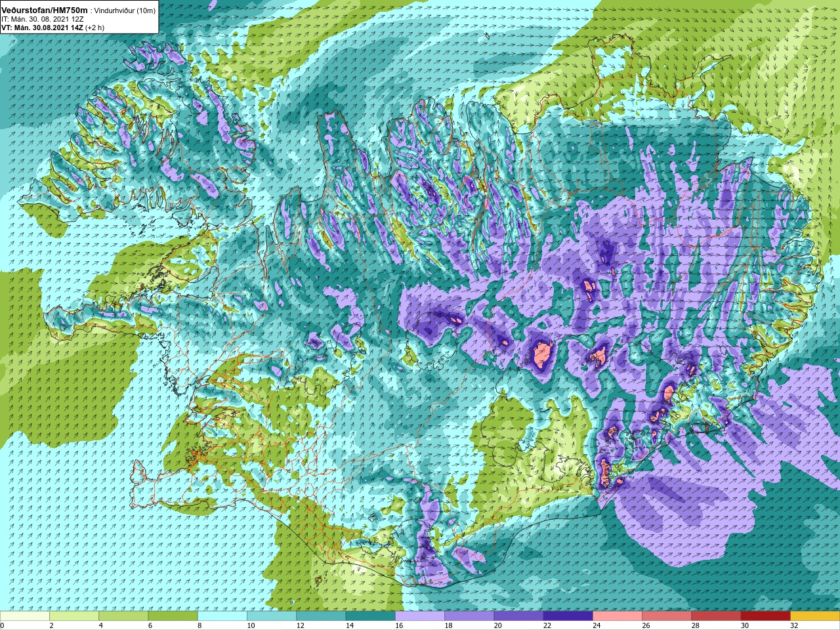Click the light green 2–4 legend swatch
840x630 pixels.
tap(74, 616)
